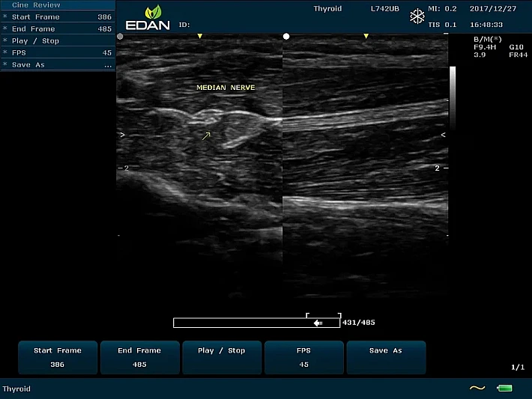532x399 pixels.
Task: Select End Frame in the Cine Review menu
Action: [x=58, y=28]
